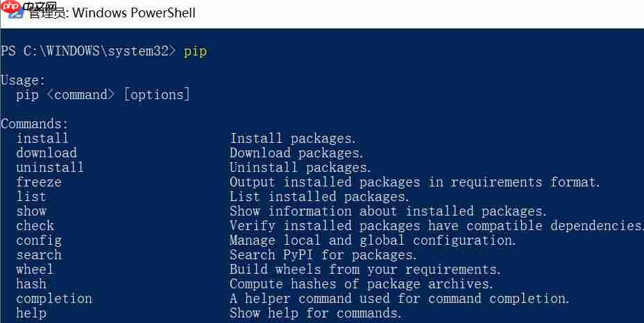Click the Windows PowerShell title bar text
Image resolution: width=644 pixels, height=323 pixels.
[x=133, y=12]
